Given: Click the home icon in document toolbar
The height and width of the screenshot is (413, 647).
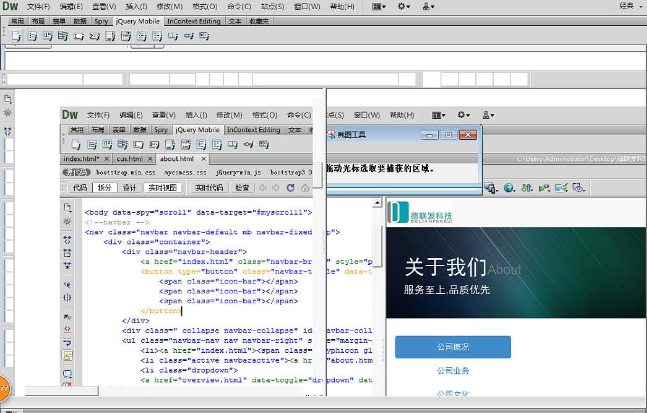Looking at the screenshot, I should coord(304,187).
